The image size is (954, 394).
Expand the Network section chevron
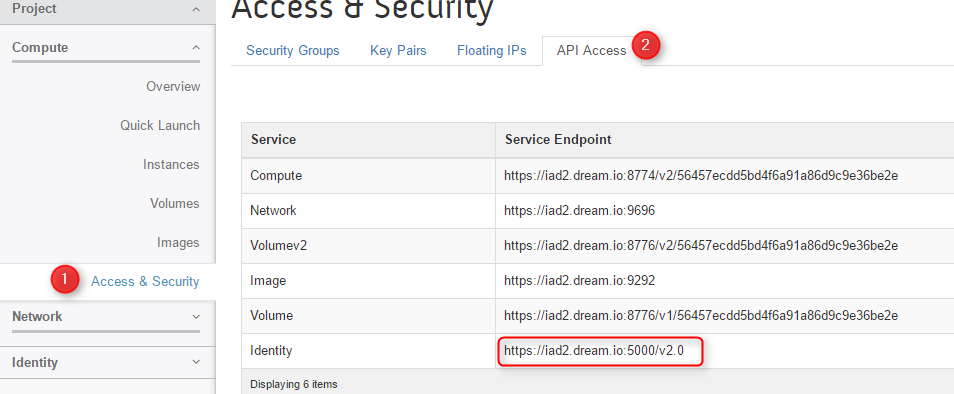coord(195,317)
